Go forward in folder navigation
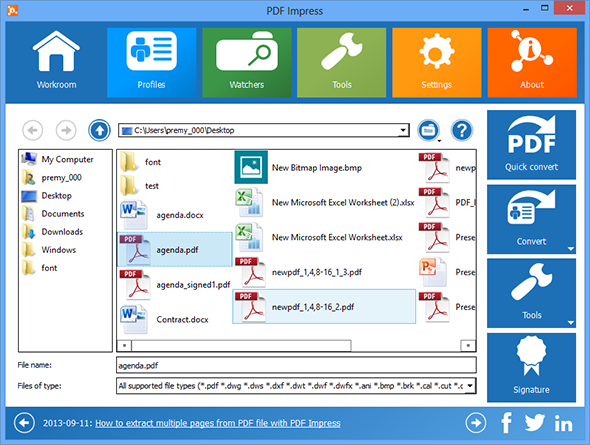Viewport: 590px width, 445px height. pyautogui.click(x=66, y=130)
